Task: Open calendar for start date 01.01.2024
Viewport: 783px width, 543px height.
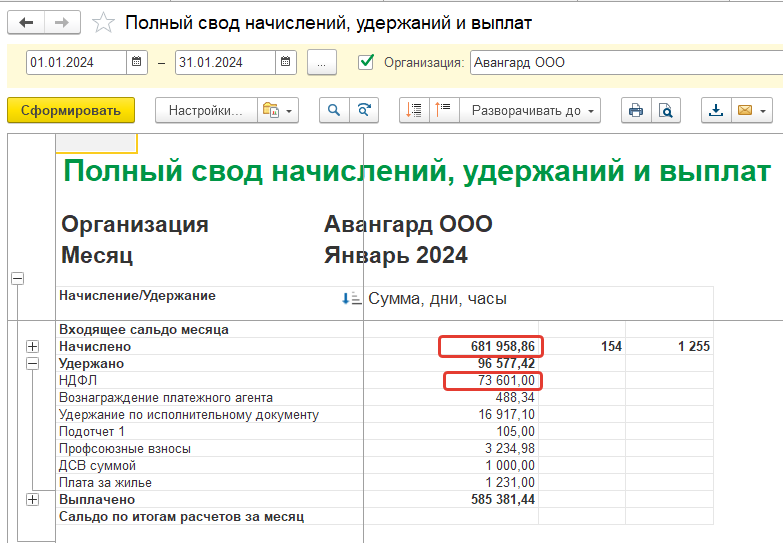Action: click(x=136, y=62)
